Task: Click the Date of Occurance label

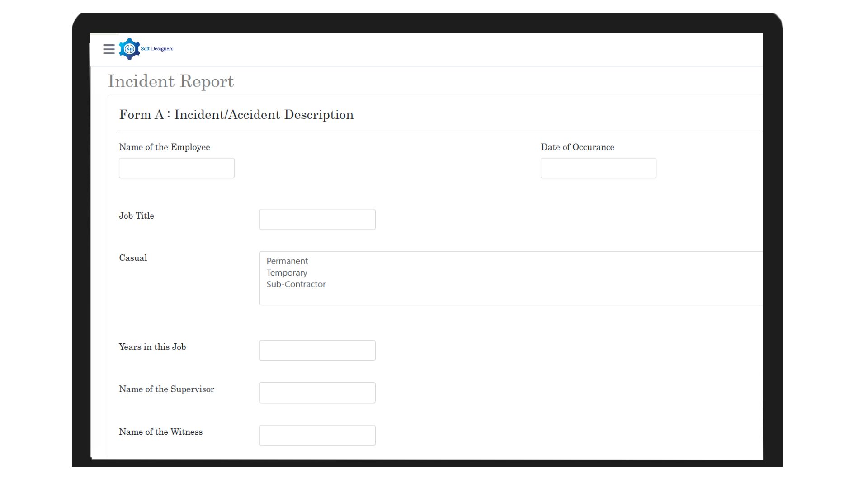Action: 577,147
